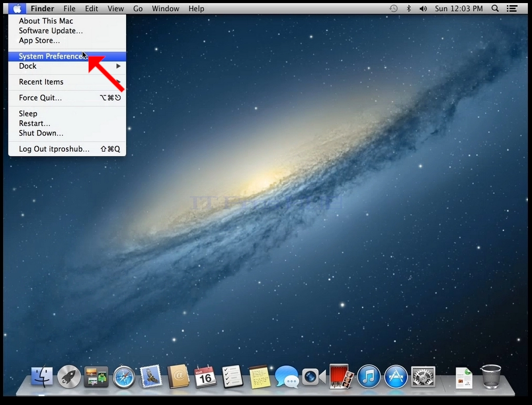
Task: Open the Trash in the Dock
Action: 491,377
